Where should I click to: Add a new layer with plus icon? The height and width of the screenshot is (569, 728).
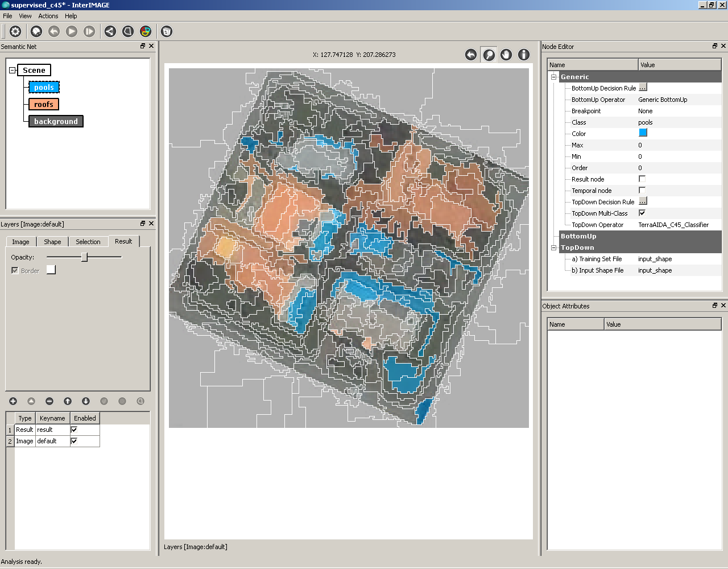pyautogui.click(x=13, y=401)
